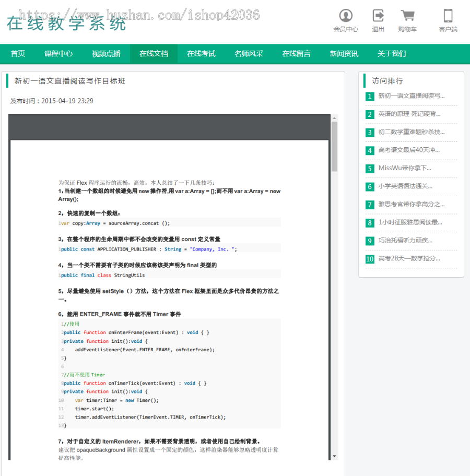Select 名师风采 in the navigation bar
Image resolution: width=470 pixels, height=476 pixels.
point(249,54)
